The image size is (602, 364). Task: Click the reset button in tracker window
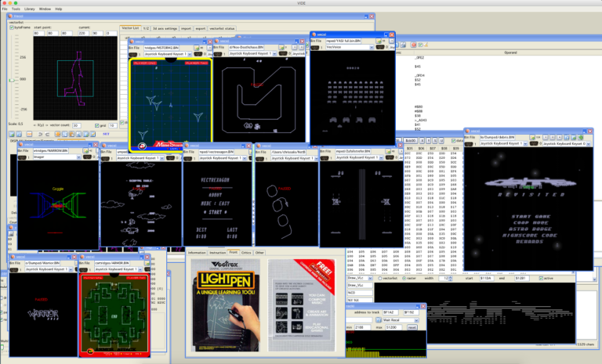pos(412,327)
